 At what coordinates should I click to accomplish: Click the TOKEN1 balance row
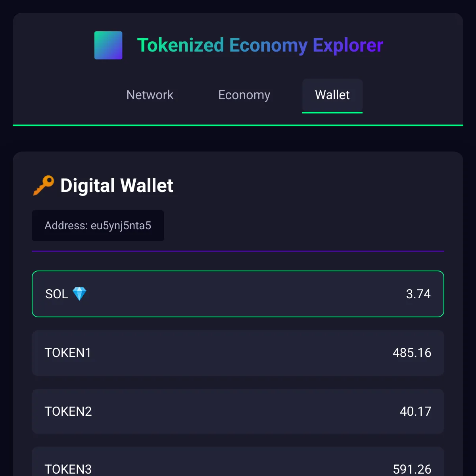click(x=238, y=353)
